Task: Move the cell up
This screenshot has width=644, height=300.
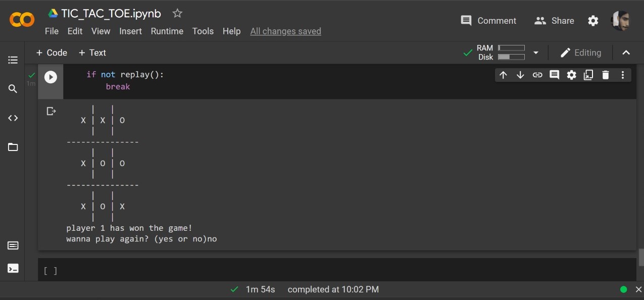Action: click(503, 74)
